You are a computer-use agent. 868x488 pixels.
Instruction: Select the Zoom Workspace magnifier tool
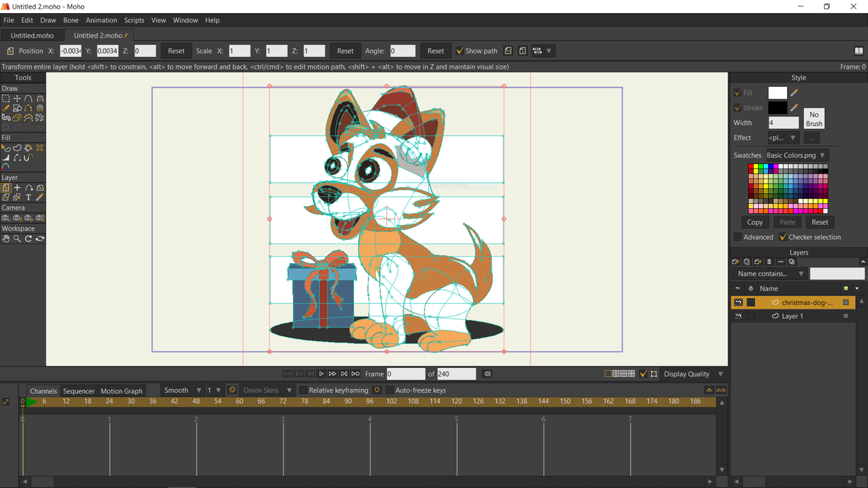[x=17, y=239]
